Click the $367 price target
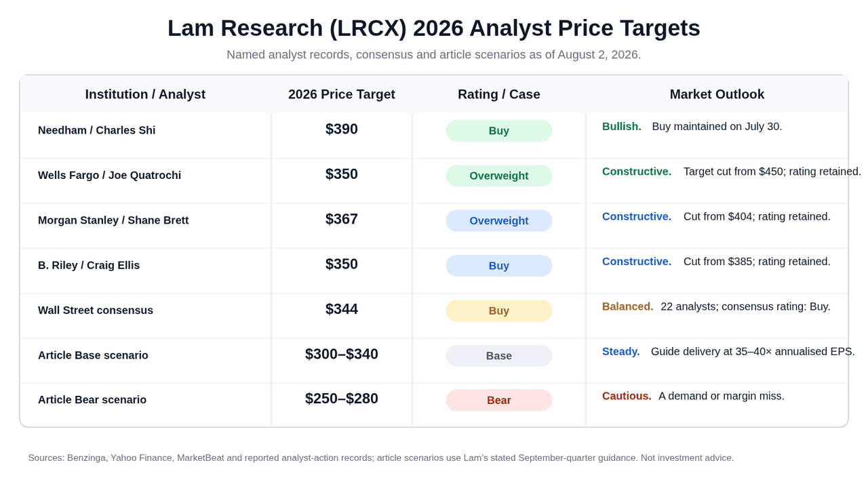This screenshot has width=868, height=488. [x=342, y=219]
